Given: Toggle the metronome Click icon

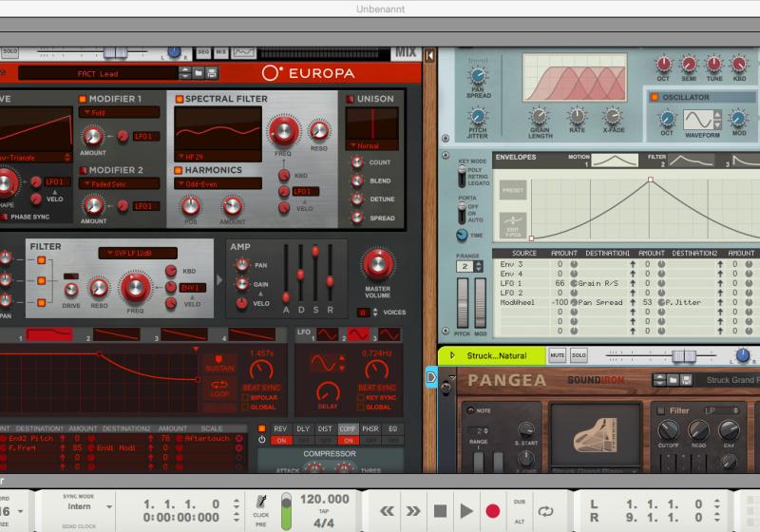Looking at the screenshot, I should pyautogui.click(x=261, y=501).
